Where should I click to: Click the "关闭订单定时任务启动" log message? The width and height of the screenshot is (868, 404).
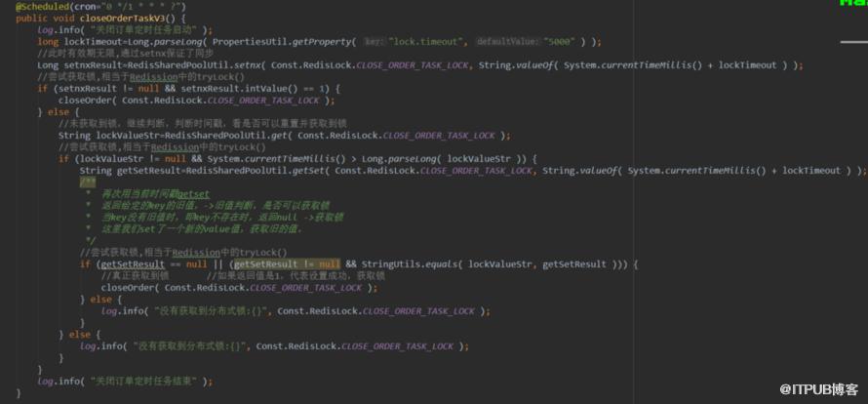pos(142,30)
